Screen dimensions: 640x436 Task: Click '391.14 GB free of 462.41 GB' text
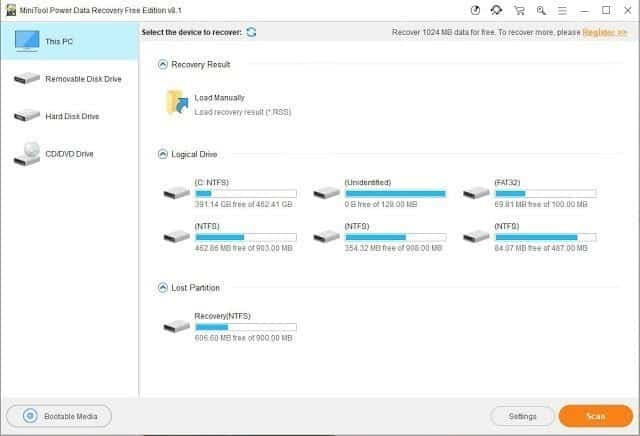pos(244,204)
